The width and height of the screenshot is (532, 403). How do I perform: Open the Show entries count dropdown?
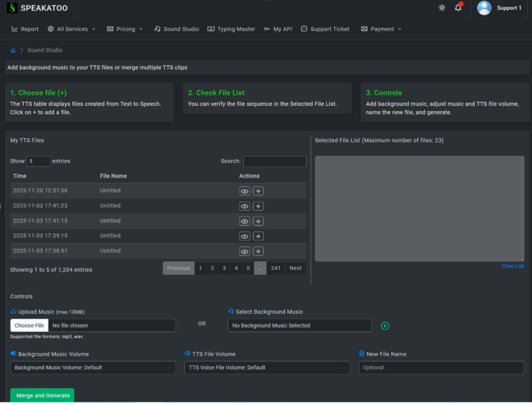pos(38,161)
